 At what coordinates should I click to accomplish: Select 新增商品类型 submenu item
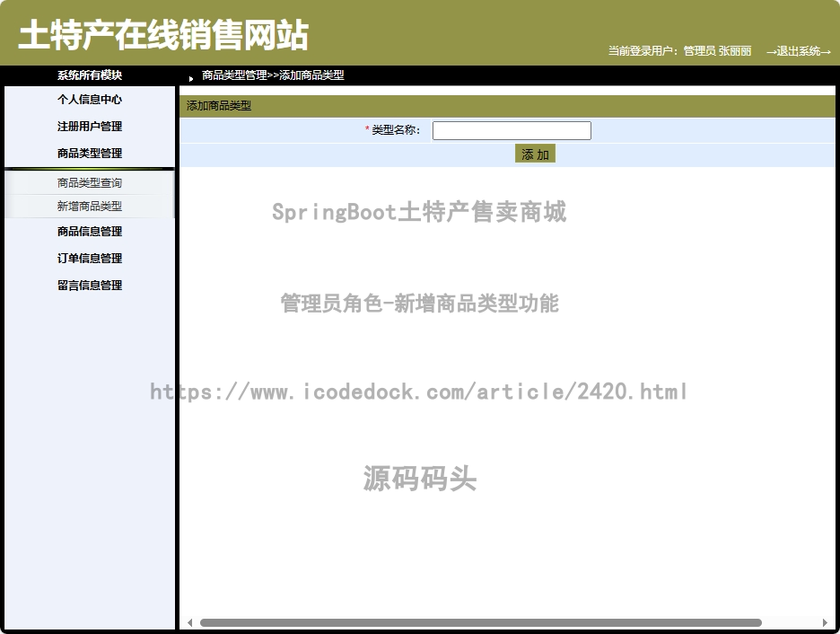[x=90, y=206]
